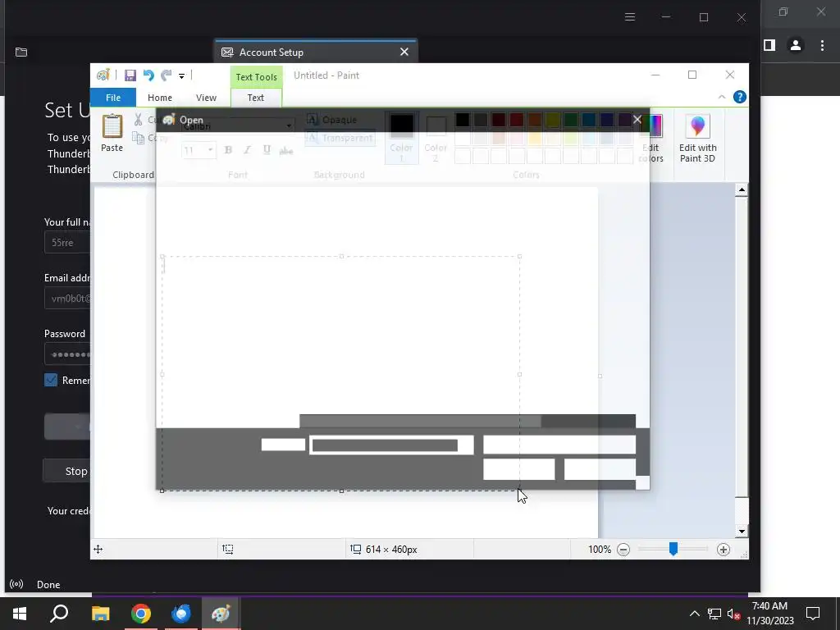
Task: Click the cursor position icon in Paint's status bar
Action: [98, 549]
